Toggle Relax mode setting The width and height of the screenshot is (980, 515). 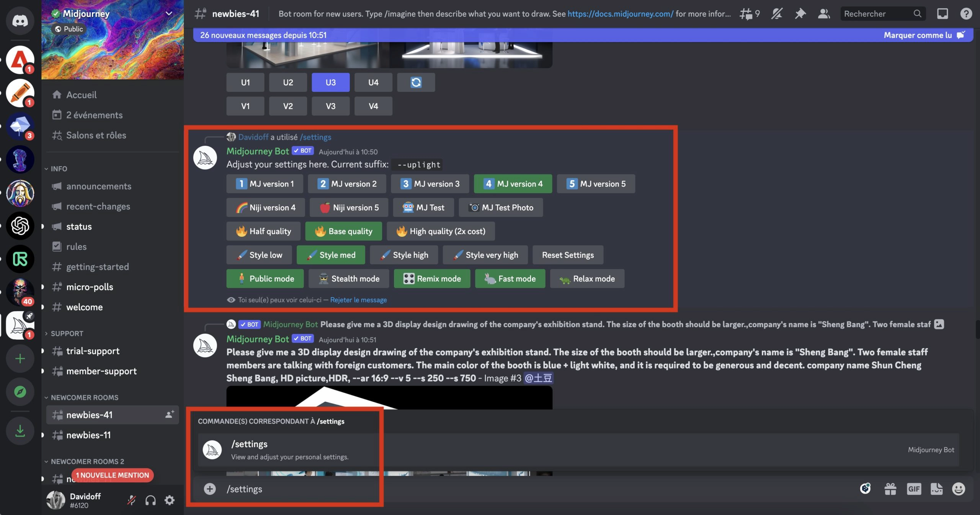tap(586, 278)
